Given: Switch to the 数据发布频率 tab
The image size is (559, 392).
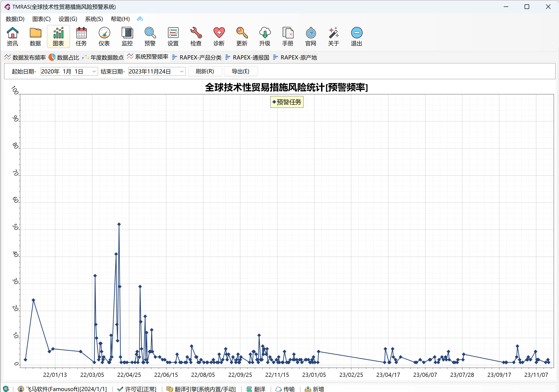Looking at the screenshot, I should coord(25,57).
